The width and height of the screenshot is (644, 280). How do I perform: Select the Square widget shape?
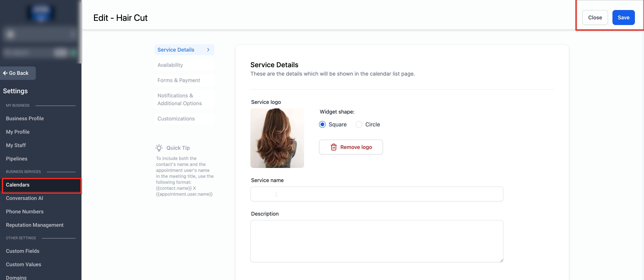pyautogui.click(x=322, y=124)
